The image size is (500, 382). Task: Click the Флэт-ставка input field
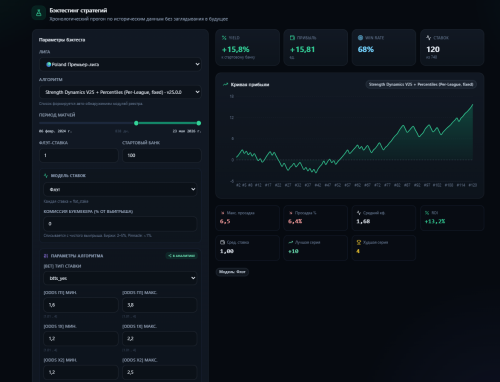click(x=79, y=155)
